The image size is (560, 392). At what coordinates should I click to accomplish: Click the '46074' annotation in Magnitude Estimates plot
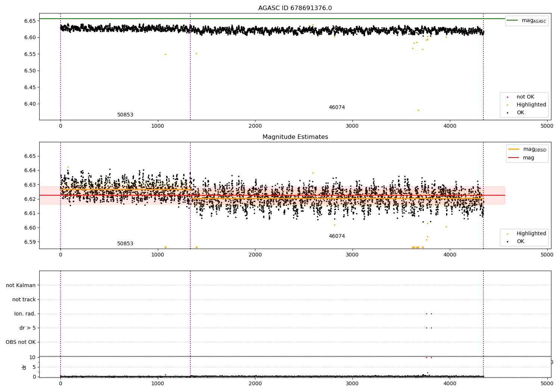coord(337,236)
